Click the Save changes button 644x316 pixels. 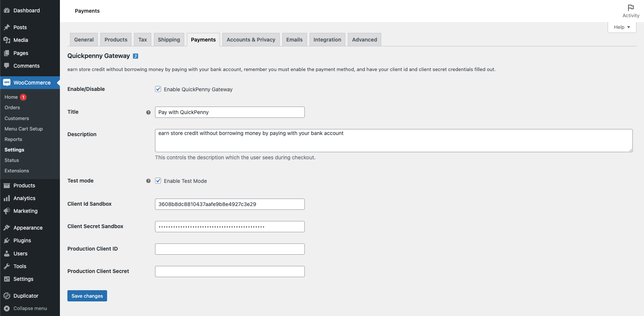pos(87,296)
